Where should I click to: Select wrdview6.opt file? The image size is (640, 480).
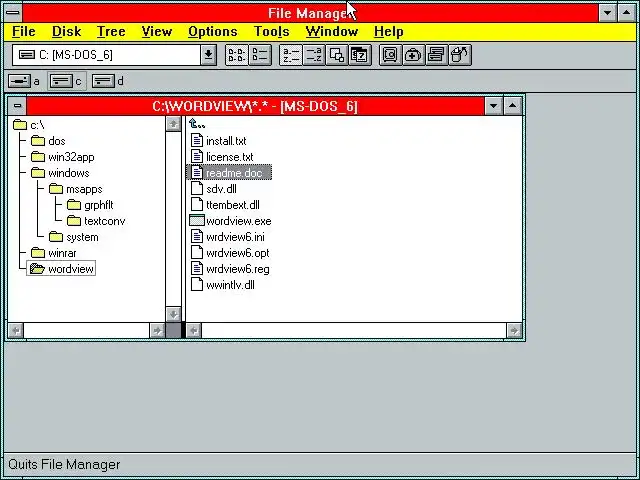tap(230, 253)
